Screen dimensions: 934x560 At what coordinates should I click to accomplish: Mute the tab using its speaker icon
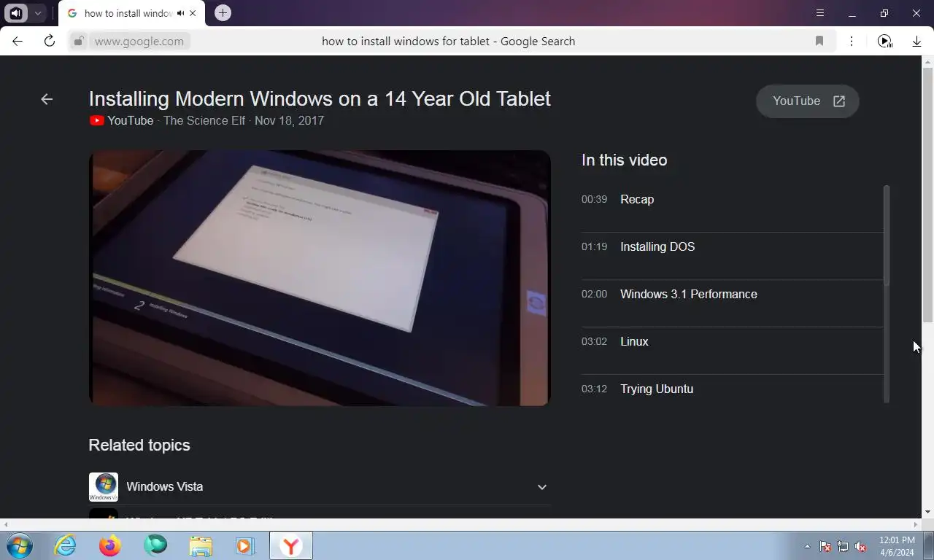click(x=180, y=13)
